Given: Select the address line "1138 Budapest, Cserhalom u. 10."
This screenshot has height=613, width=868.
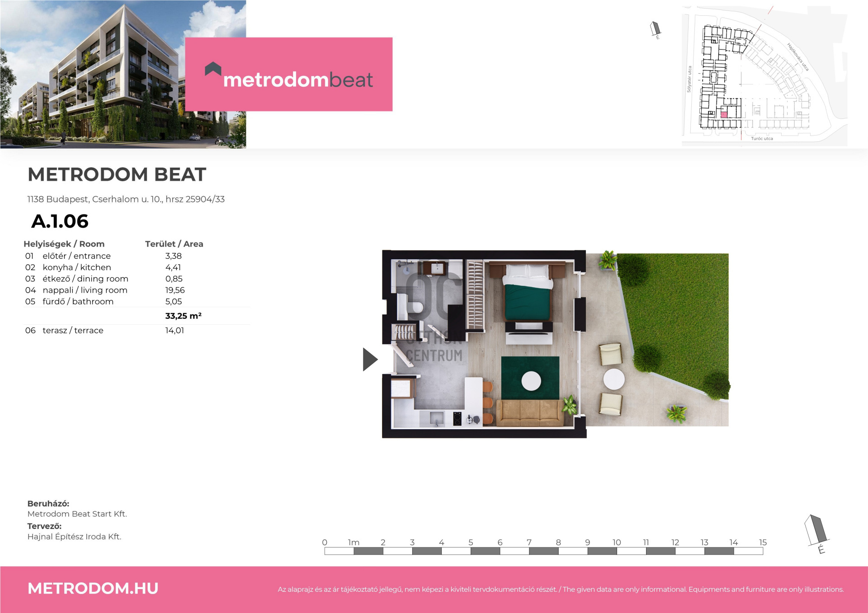Looking at the screenshot, I should (94, 199).
